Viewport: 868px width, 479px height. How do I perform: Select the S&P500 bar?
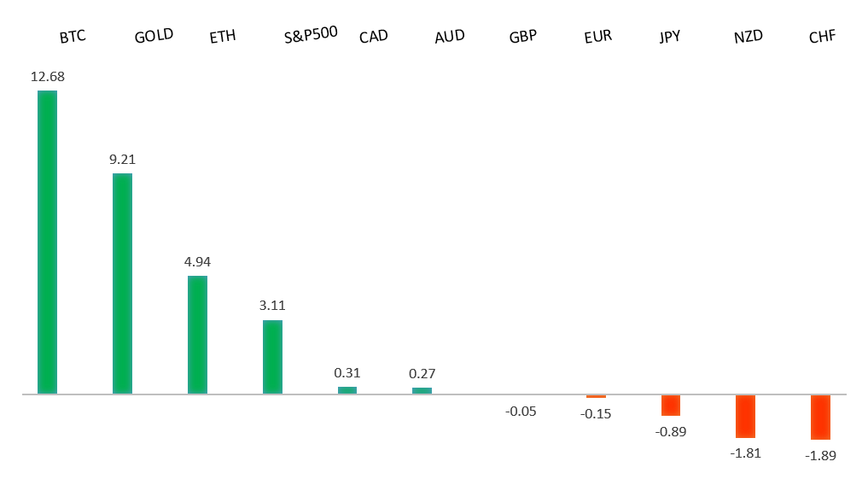pyautogui.click(x=272, y=357)
